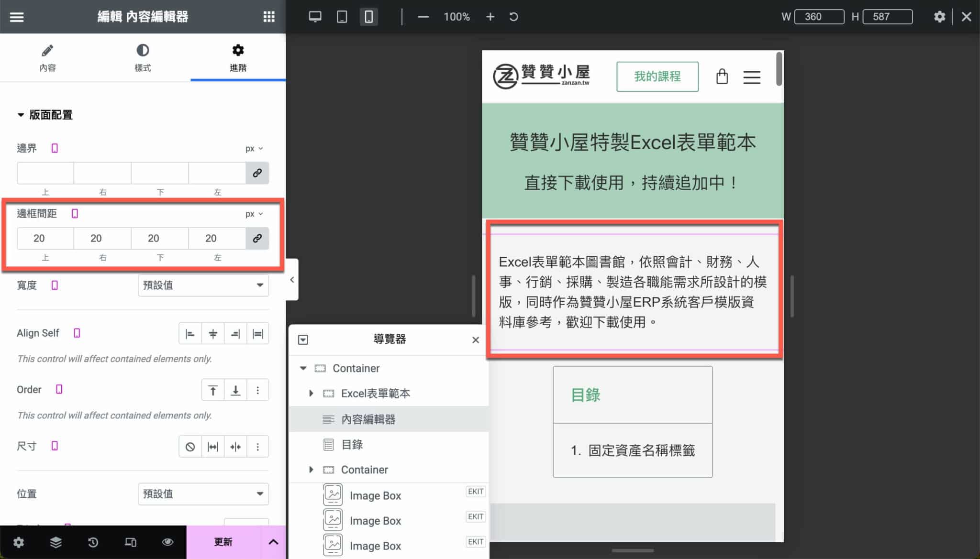Expand the nested Container in navigator
Viewport: 980px width, 559px height.
[x=311, y=470]
